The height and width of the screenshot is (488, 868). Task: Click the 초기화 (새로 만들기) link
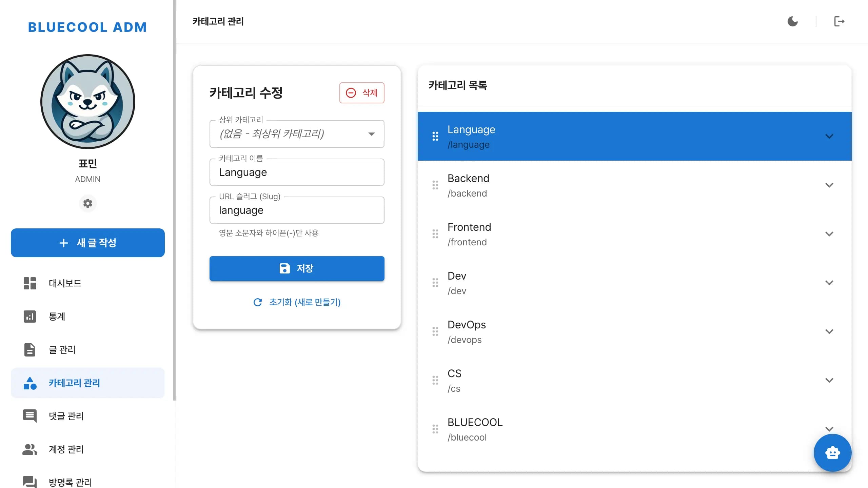[x=297, y=302]
